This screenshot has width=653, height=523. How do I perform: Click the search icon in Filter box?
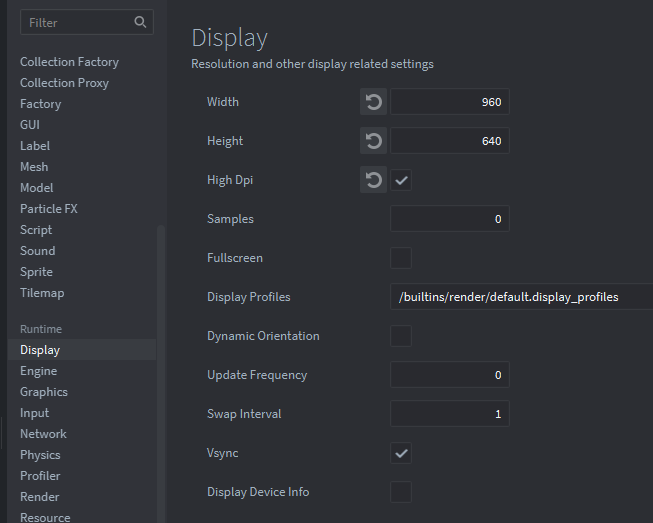(x=140, y=22)
